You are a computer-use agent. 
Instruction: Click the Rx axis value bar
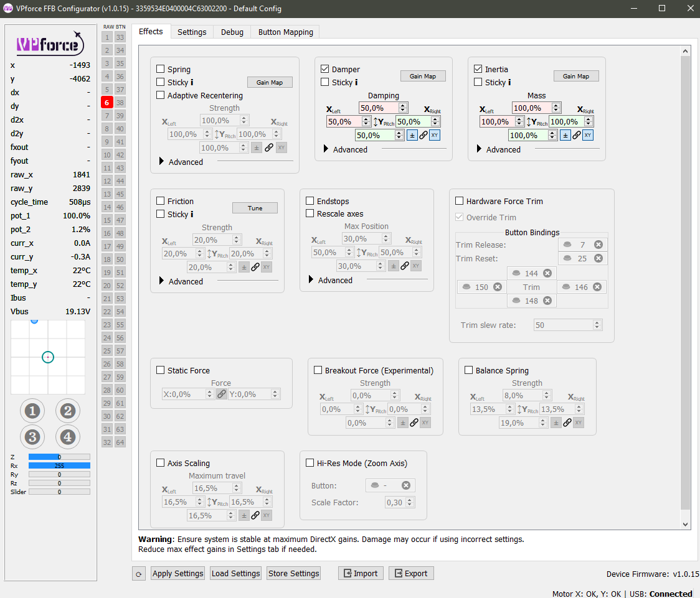tap(58, 465)
